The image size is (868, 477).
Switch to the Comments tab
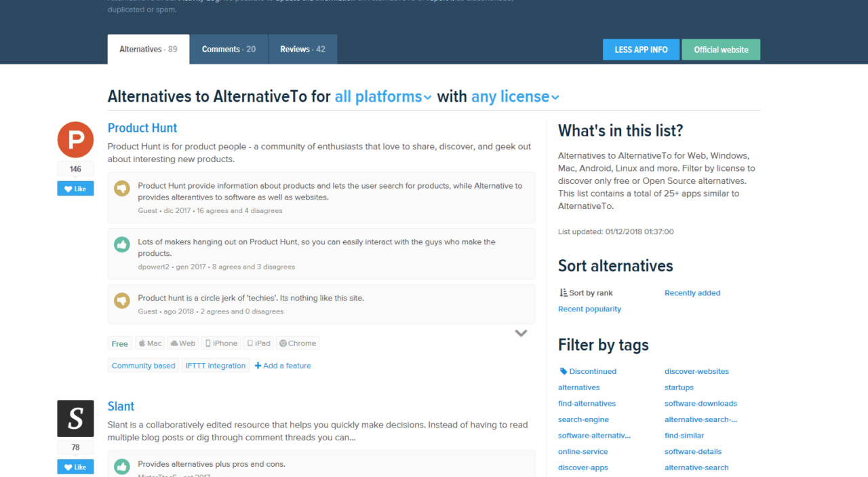pos(229,49)
